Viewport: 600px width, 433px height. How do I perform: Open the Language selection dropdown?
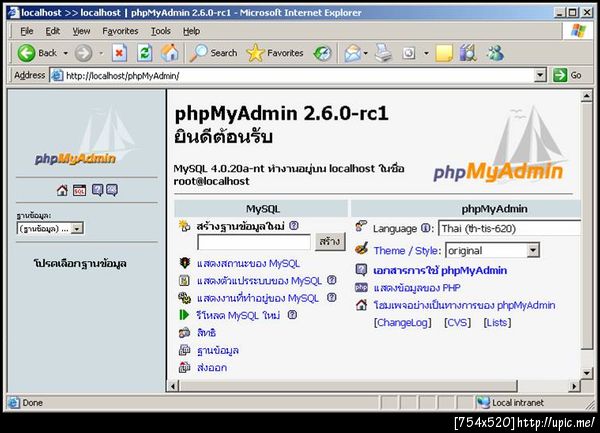[509, 228]
